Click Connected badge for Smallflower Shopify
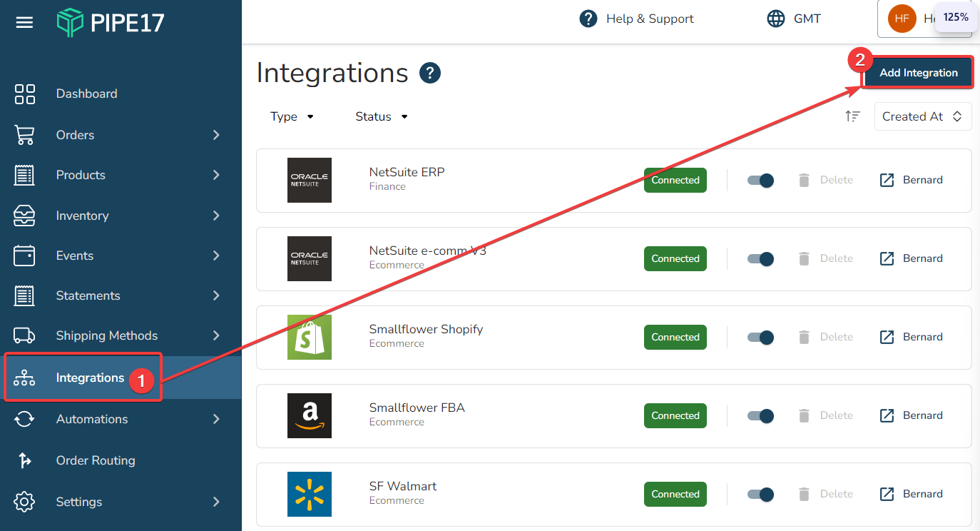The width and height of the screenshot is (980, 531). coord(675,337)
